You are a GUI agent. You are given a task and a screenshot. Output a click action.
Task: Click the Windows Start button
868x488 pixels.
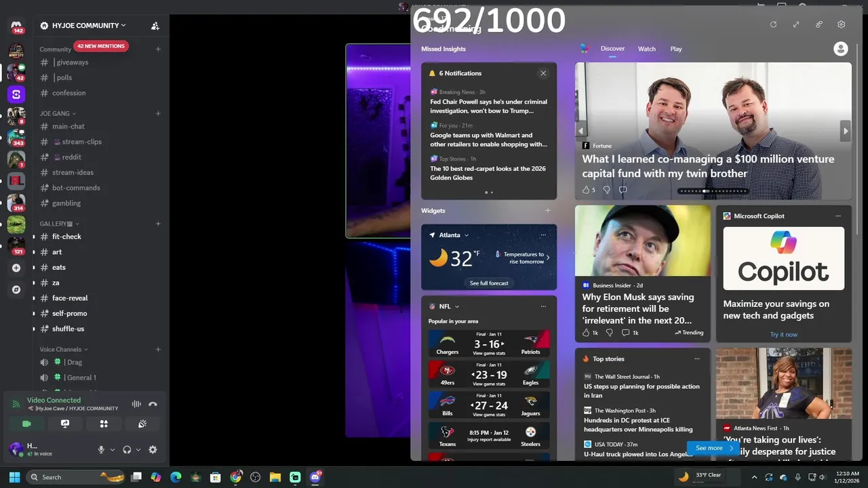click(14, 477)
